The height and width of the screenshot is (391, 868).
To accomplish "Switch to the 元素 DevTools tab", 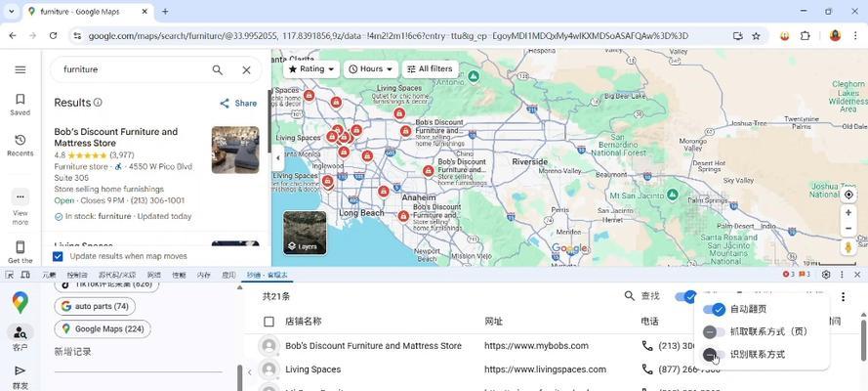I will (49, 275).
